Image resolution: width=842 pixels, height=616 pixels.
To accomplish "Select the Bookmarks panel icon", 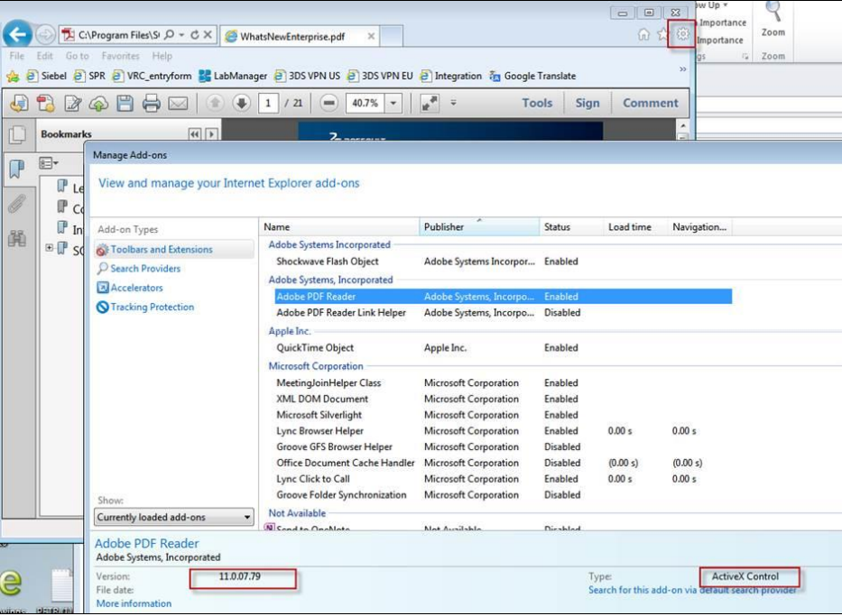I will [x=17, y=170].
